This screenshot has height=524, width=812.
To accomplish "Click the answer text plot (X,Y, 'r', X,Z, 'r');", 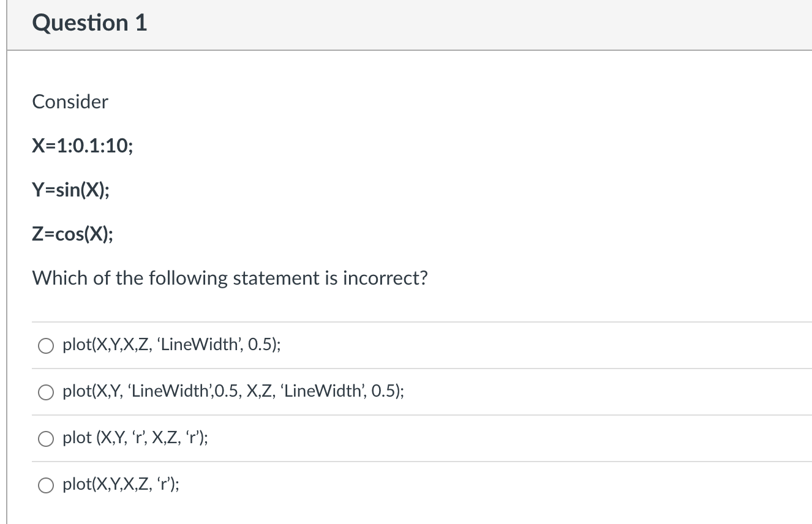I will (135, 438).
